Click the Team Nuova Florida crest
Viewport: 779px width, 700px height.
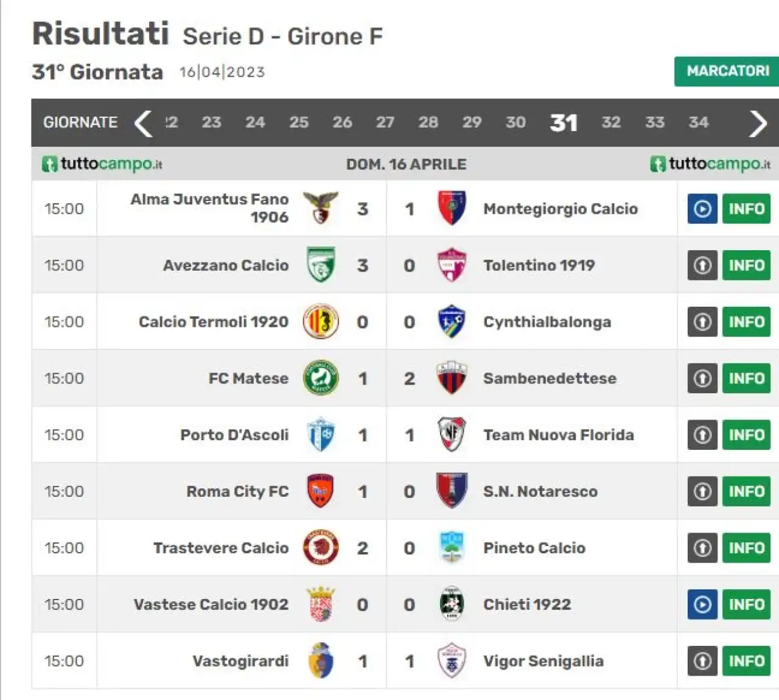click(x=452, y=435)
